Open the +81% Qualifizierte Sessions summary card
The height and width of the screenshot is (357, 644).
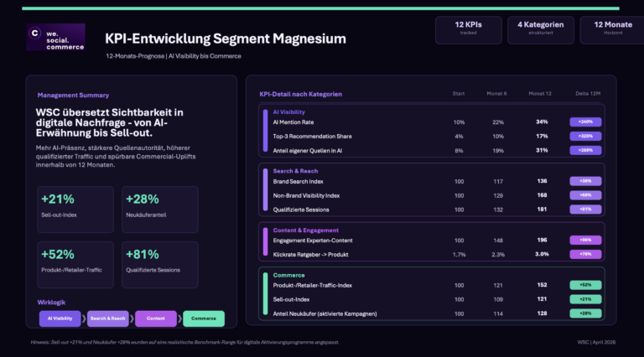[x=160, y=264]
